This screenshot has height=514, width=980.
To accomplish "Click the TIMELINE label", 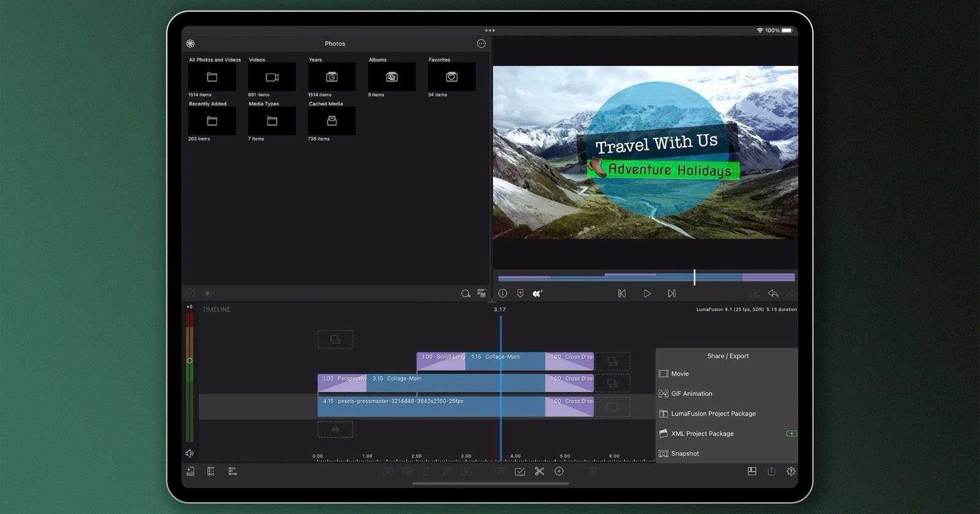I will coord(216,310).
